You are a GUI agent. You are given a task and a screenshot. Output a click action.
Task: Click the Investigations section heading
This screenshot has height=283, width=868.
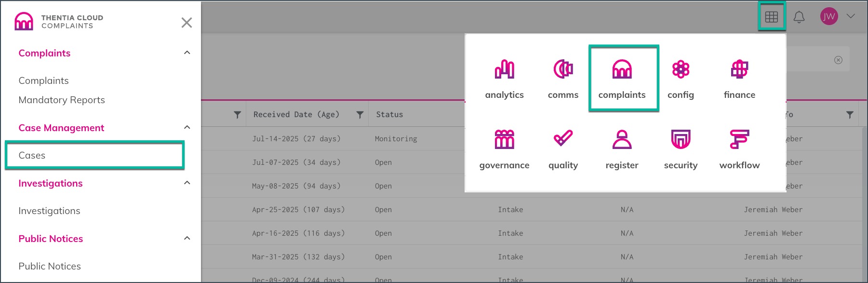click(x=51, y=183)
